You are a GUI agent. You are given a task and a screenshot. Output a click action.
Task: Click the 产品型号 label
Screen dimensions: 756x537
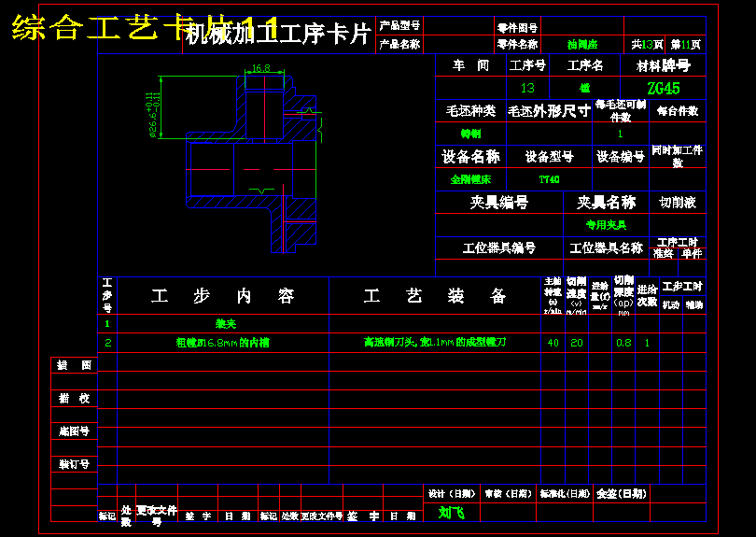point(399,25)
